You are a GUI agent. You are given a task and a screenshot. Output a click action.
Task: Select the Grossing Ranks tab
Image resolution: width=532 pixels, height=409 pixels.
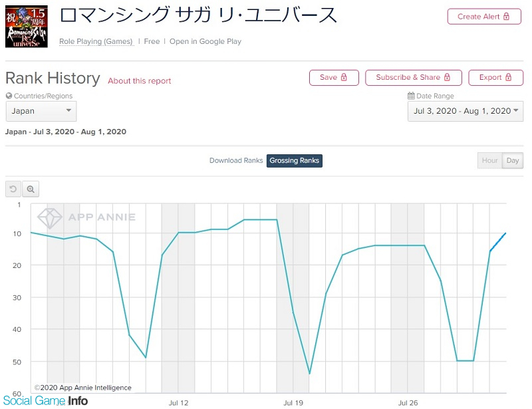point(295,160)
